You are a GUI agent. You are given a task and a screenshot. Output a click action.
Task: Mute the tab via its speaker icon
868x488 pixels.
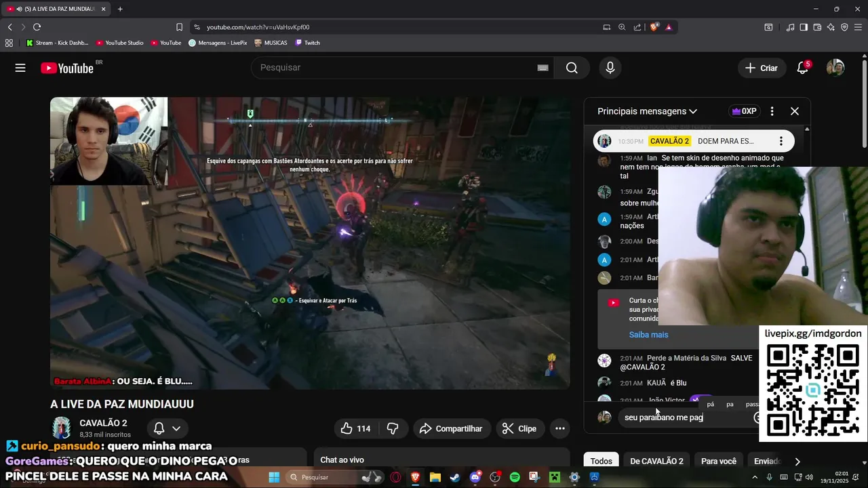point(18,9)
